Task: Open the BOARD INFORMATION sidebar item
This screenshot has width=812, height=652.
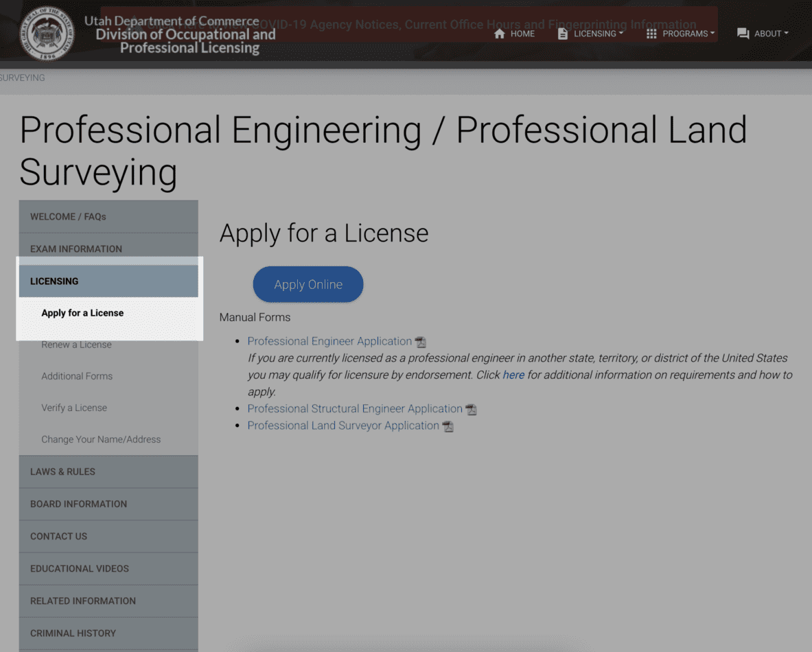Action: 78,504
